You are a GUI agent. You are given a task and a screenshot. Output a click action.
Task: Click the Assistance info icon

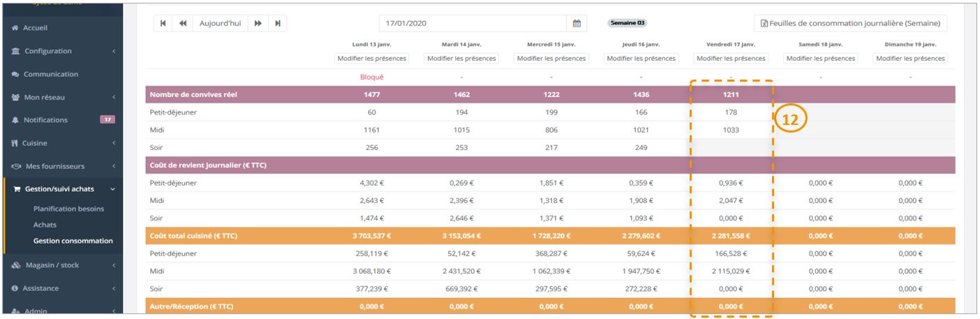coord(15,288)
